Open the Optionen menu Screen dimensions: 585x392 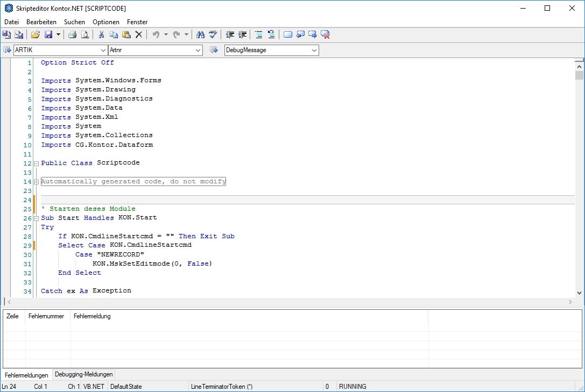click(x=106, y=22)
